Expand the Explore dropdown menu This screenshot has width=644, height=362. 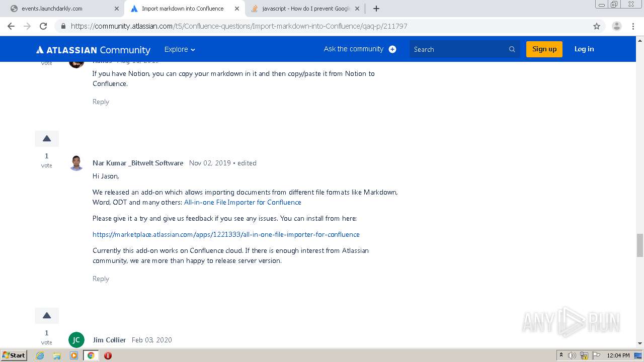(180, 49)
